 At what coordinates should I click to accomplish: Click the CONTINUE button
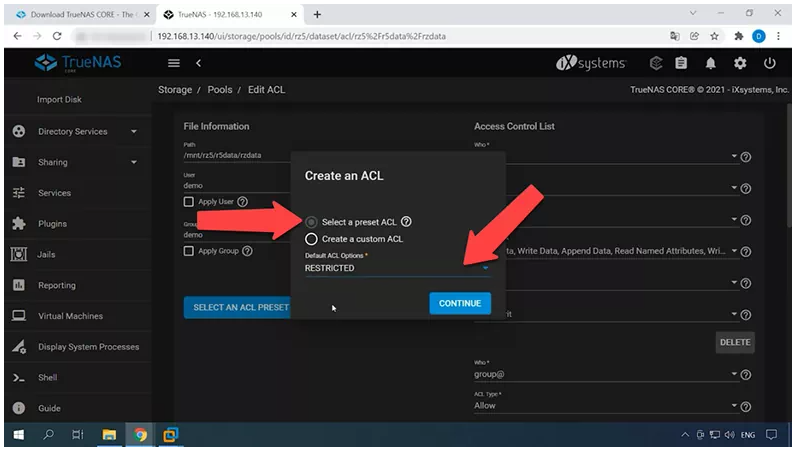pyautogui.click(x=460, y=303)
